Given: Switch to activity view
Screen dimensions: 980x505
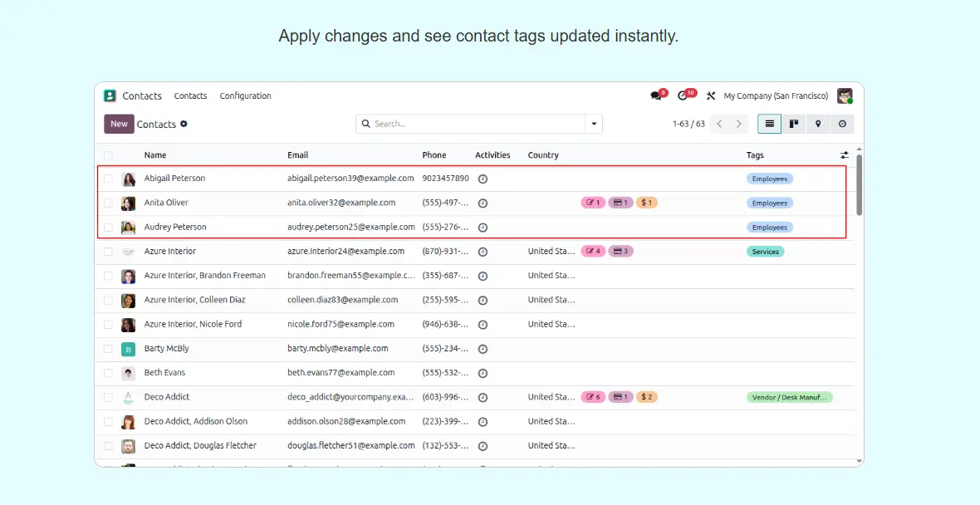Looking at the screenshot, I should pos(842,124).
